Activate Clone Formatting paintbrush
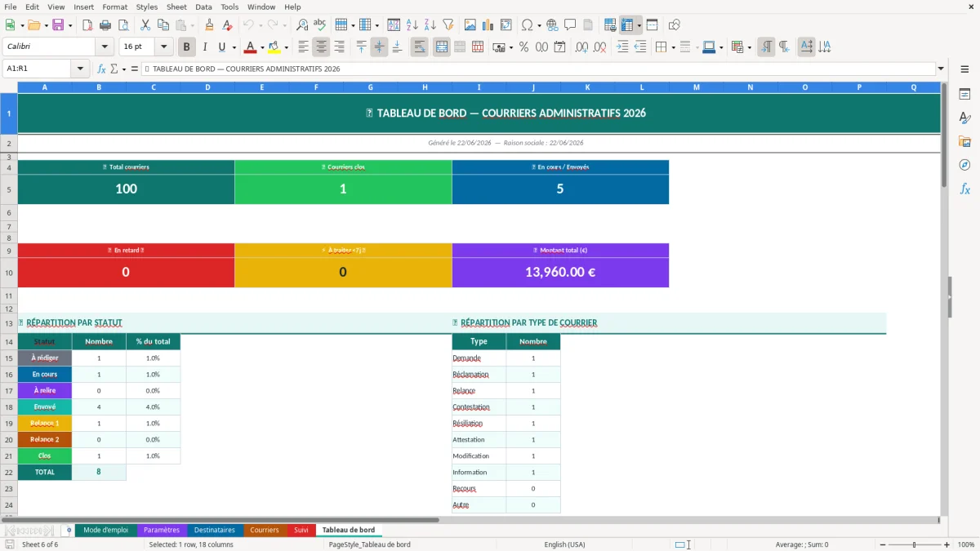The image size is (980, 551). (210, 25)
